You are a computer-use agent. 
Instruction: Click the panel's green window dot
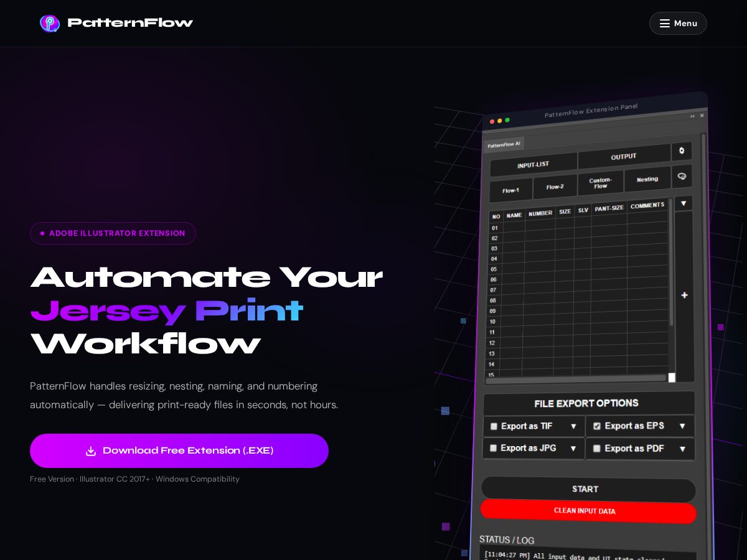click(x=507, y=120)
